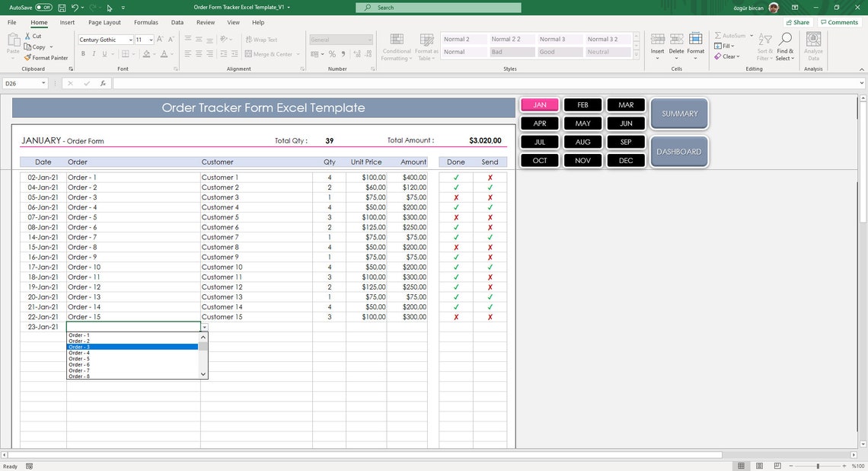
Task: Open the font size dropdown
Action: pyautogui.click(x=151, y=40)
